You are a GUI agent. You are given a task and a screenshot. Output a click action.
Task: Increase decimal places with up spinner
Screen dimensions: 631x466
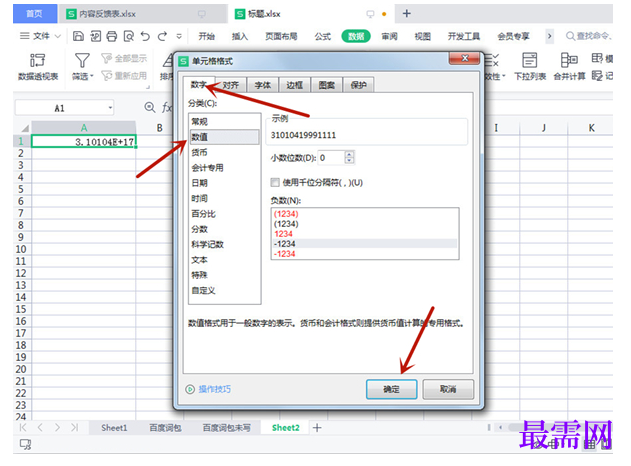click(349, 155)
